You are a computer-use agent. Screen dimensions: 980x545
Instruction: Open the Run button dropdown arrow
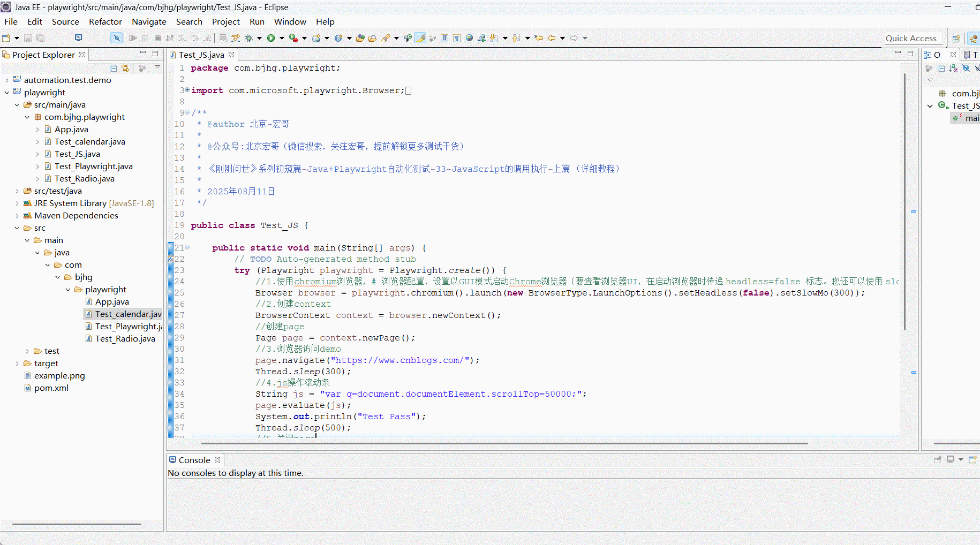282,39
